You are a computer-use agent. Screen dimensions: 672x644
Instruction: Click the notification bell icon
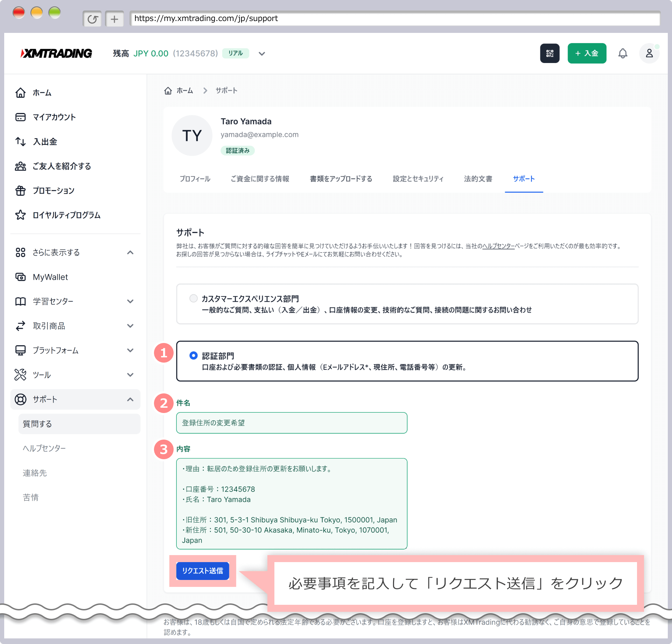click(623, 54)
